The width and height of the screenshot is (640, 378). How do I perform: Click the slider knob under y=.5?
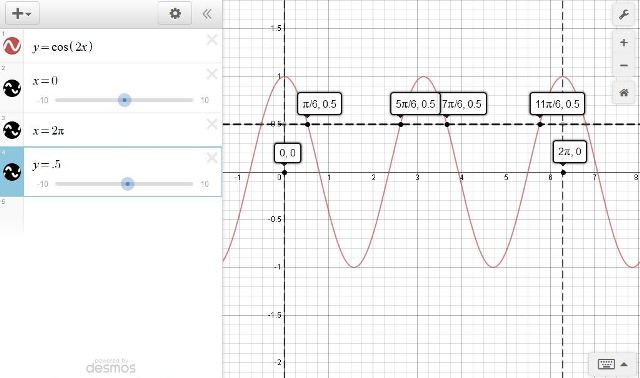pyautogui.click(x=128, y=184)
